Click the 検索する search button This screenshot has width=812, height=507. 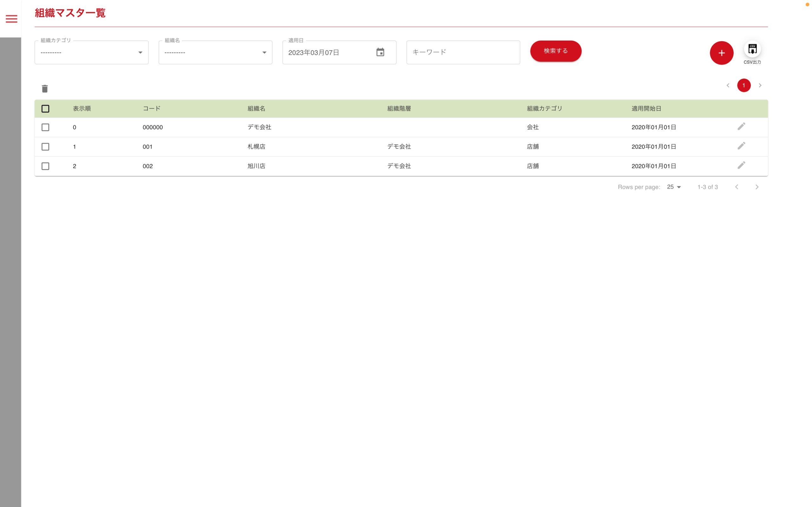point(555,51)
